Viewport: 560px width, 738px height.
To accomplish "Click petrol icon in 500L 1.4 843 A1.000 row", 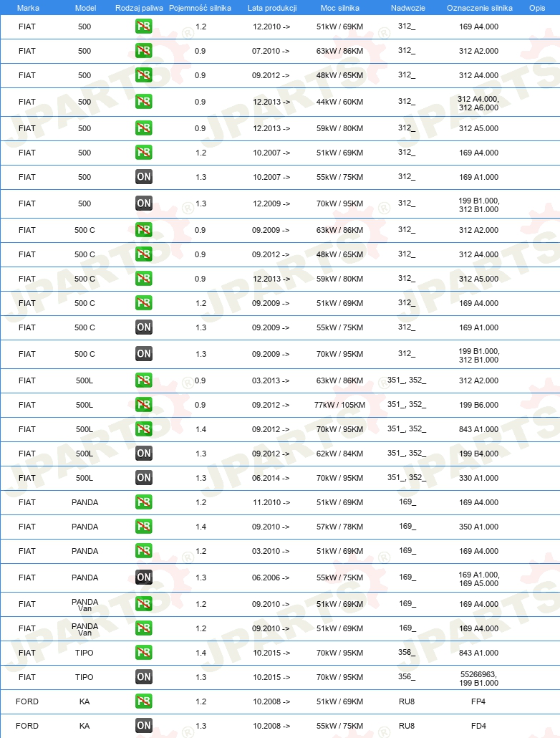I will 143,429.
